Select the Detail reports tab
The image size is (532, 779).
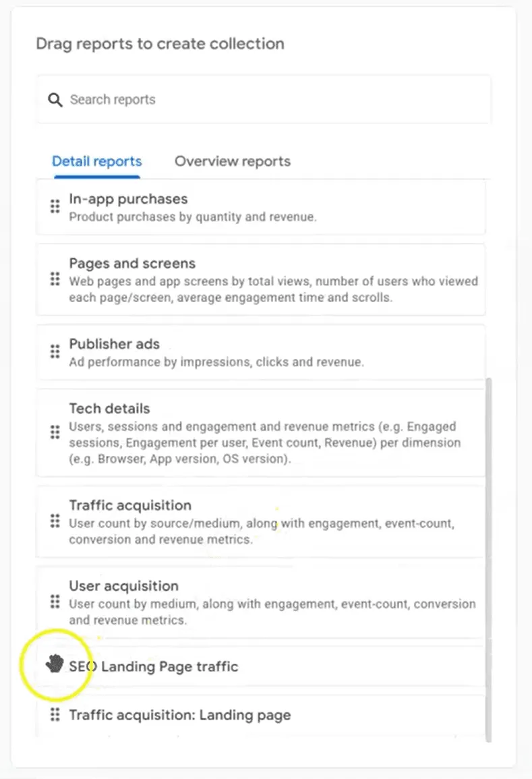[97, 161]
